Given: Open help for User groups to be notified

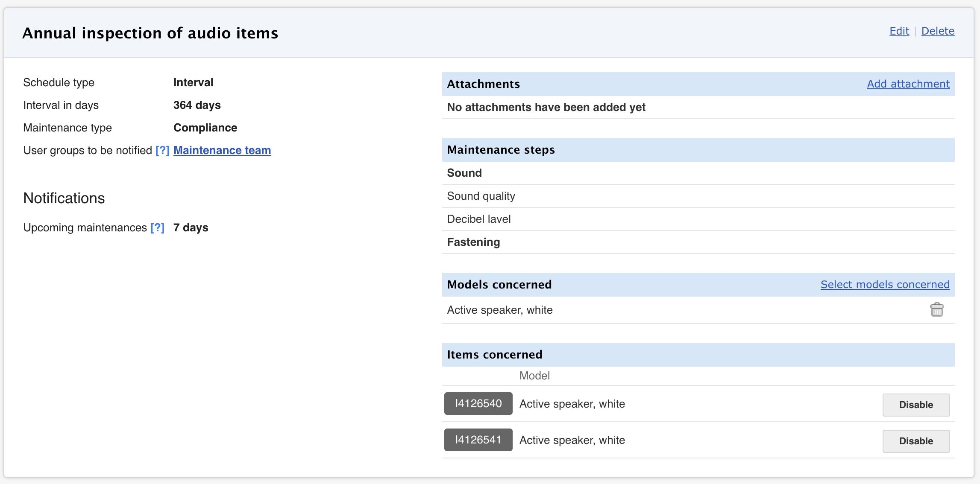Looking at the screenshot, I should click(x=162, y=151).
